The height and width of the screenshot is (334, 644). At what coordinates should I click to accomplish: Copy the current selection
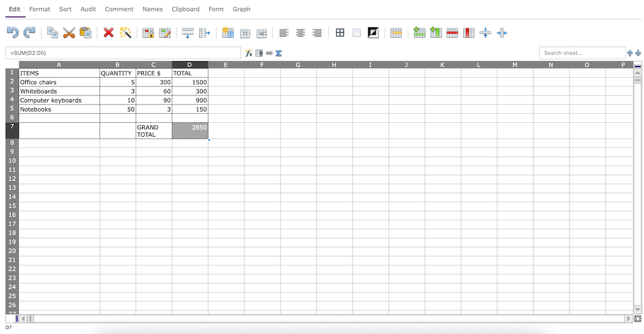tap(52, 33)
